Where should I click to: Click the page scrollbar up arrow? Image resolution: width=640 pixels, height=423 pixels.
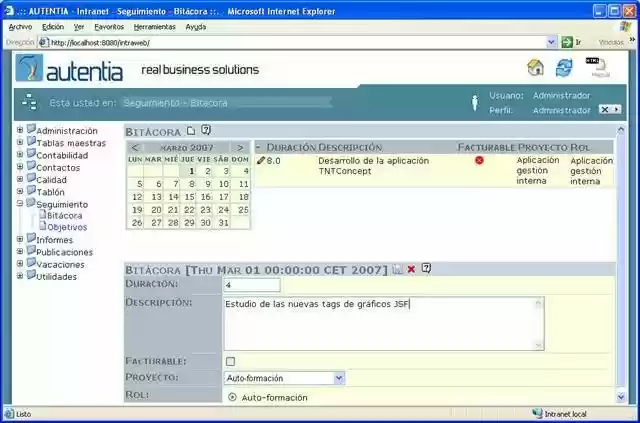621,130
